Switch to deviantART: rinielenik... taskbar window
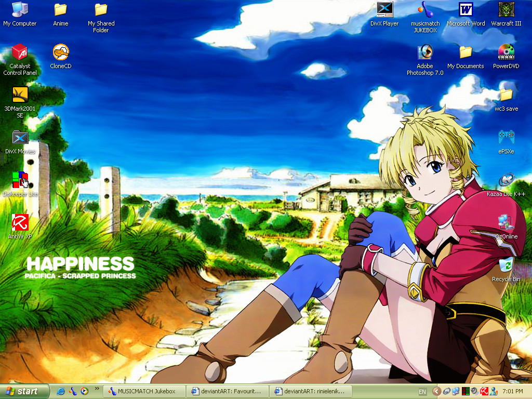Viewport: 532px width, 399px height. (311, 392)
